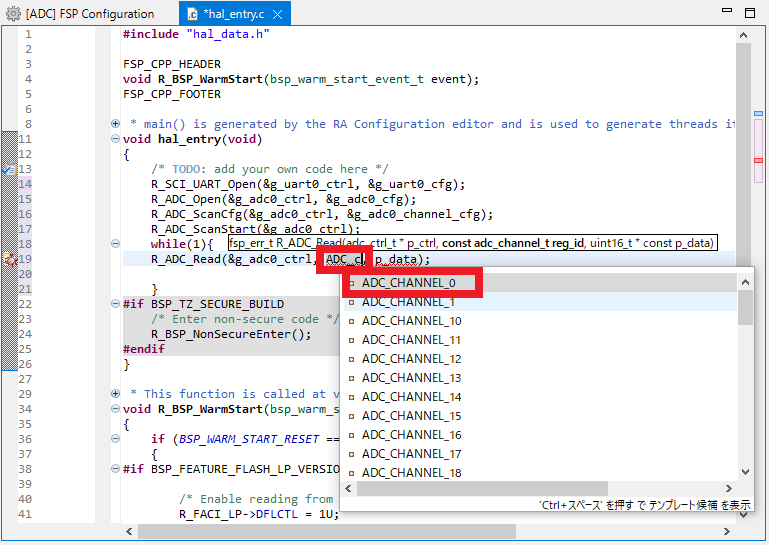Expand the folded comment at line 29
Screen dimensions: 769x545
tap(115, 393)
